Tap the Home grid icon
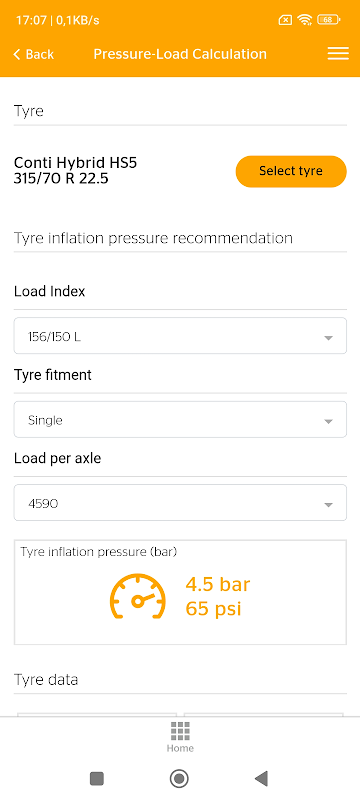Image resolution: width=360 pixels, height=800 pixels. pyautogui.click(x=180, y=731)
